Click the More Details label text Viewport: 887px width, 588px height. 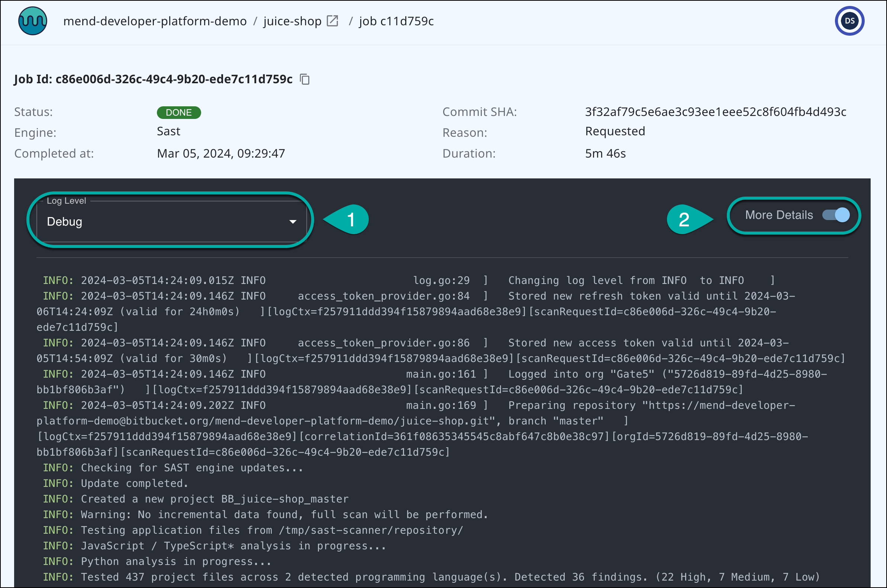tap(778, 215)
